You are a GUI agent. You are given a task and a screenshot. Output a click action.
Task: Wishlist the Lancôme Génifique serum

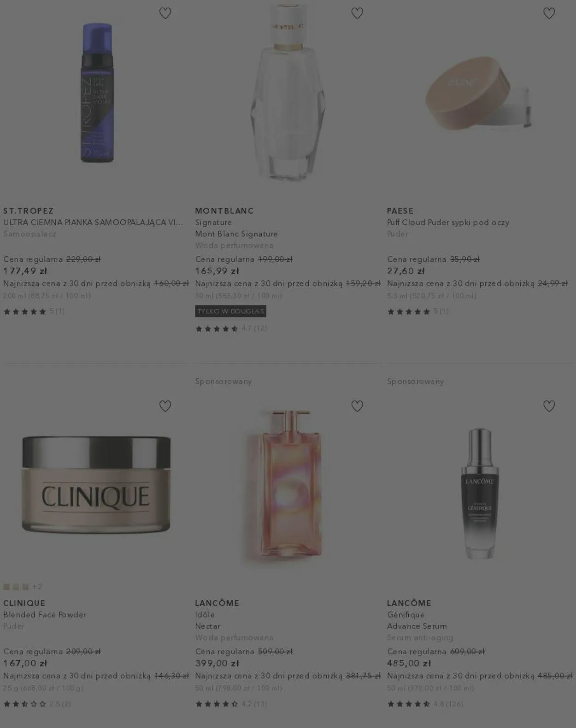point(549,406)
